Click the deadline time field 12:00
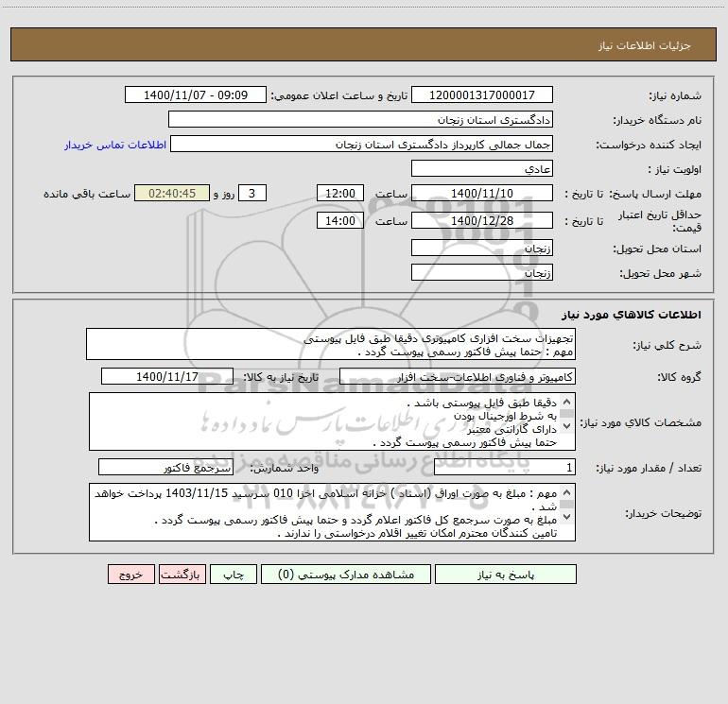 pos(339,193)
